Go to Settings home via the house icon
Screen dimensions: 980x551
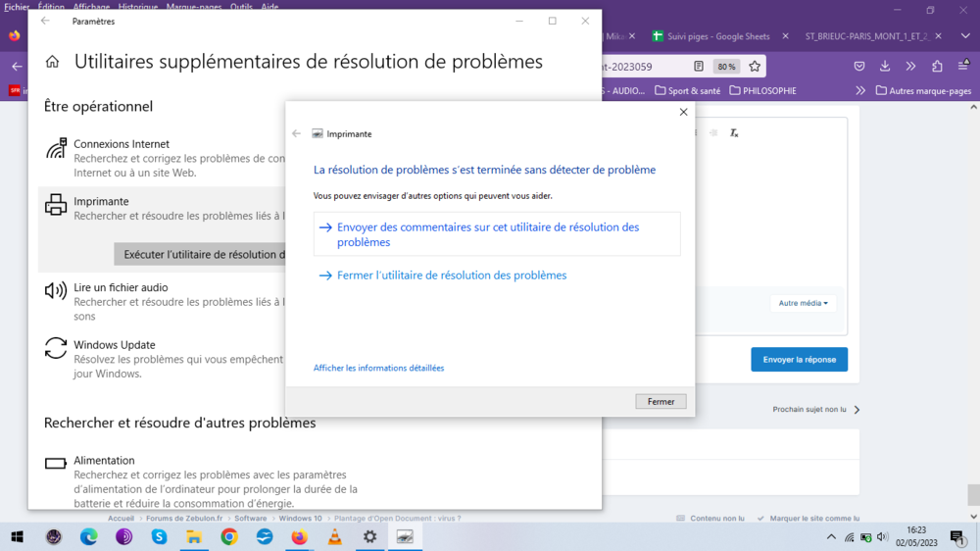53,62
